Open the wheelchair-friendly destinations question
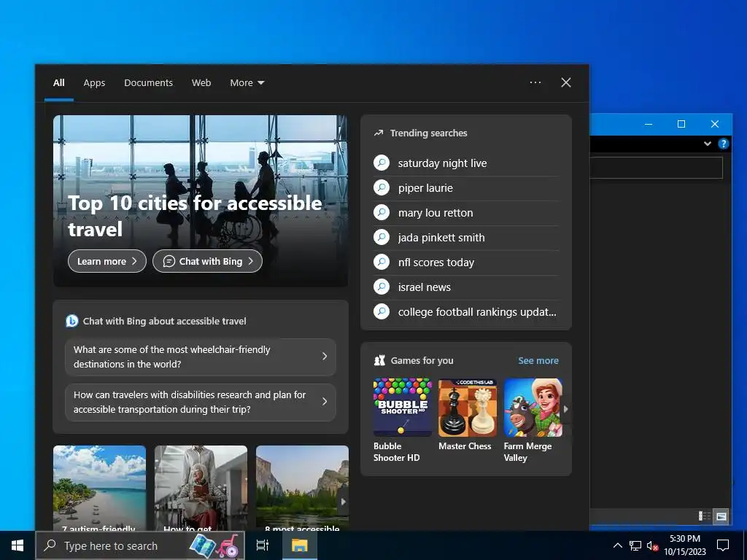747x560 pixels. [201, 357]
